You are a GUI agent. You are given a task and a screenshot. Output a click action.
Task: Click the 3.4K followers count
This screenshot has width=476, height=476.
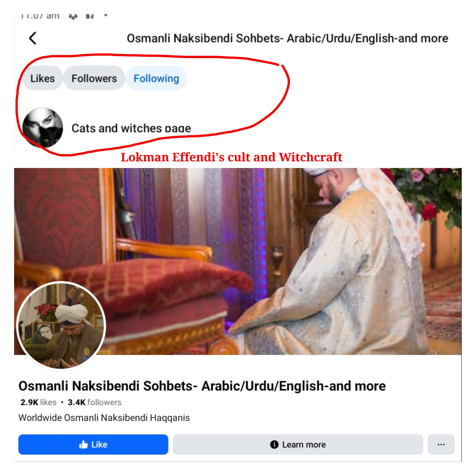tap(95, 402)
